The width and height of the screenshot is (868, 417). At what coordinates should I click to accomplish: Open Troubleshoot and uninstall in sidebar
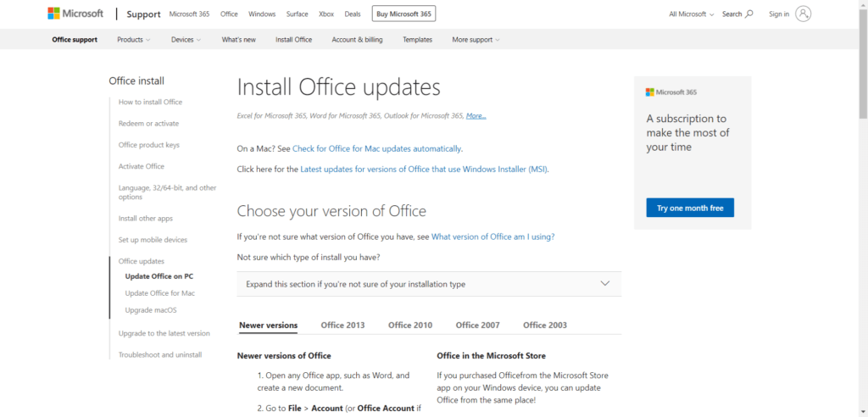160,354
